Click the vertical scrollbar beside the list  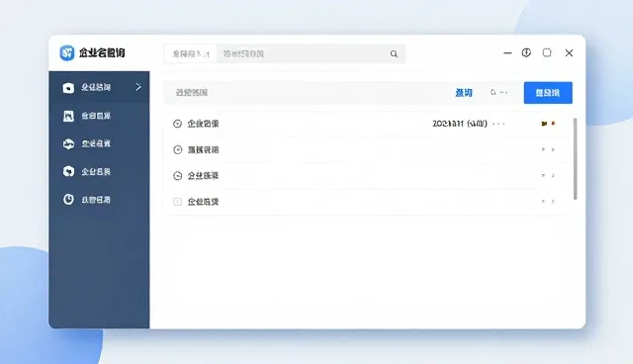(576, 158)
